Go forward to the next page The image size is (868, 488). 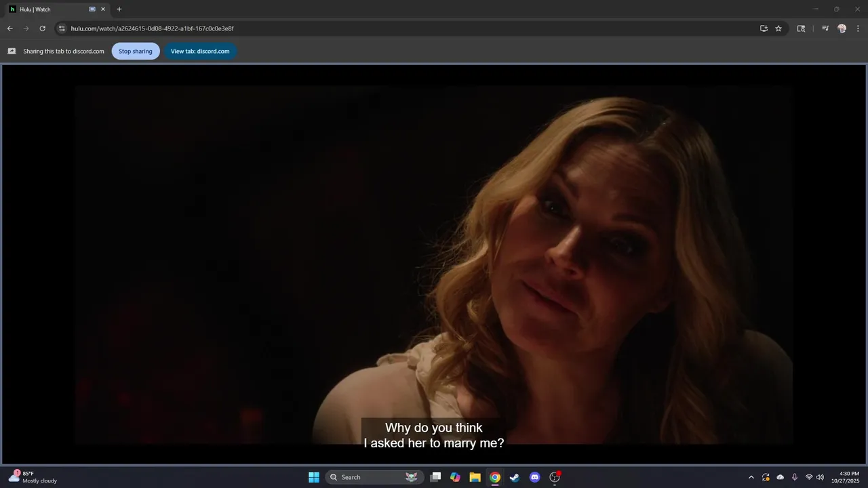26,28
